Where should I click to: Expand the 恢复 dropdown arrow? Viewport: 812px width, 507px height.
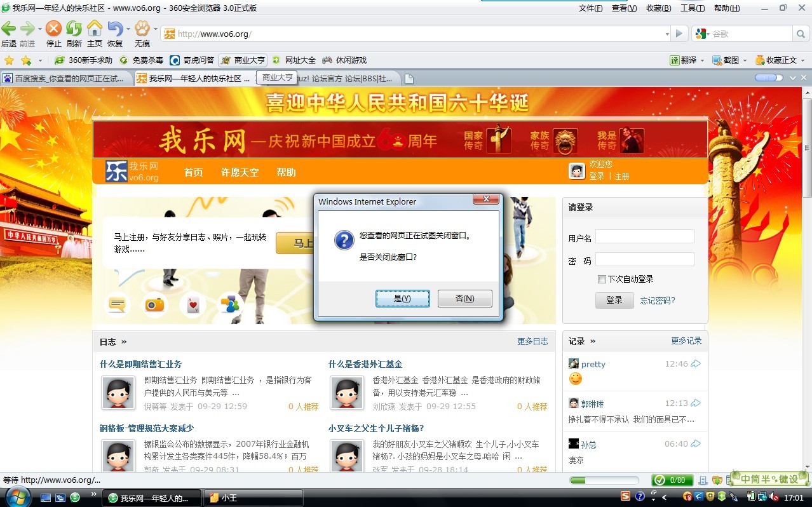(x=128, y=29)
